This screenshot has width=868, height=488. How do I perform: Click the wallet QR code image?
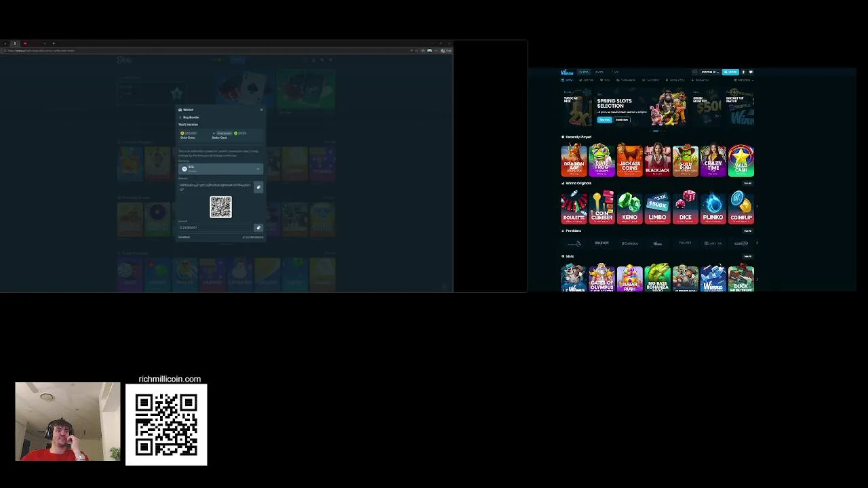point(220,207)
